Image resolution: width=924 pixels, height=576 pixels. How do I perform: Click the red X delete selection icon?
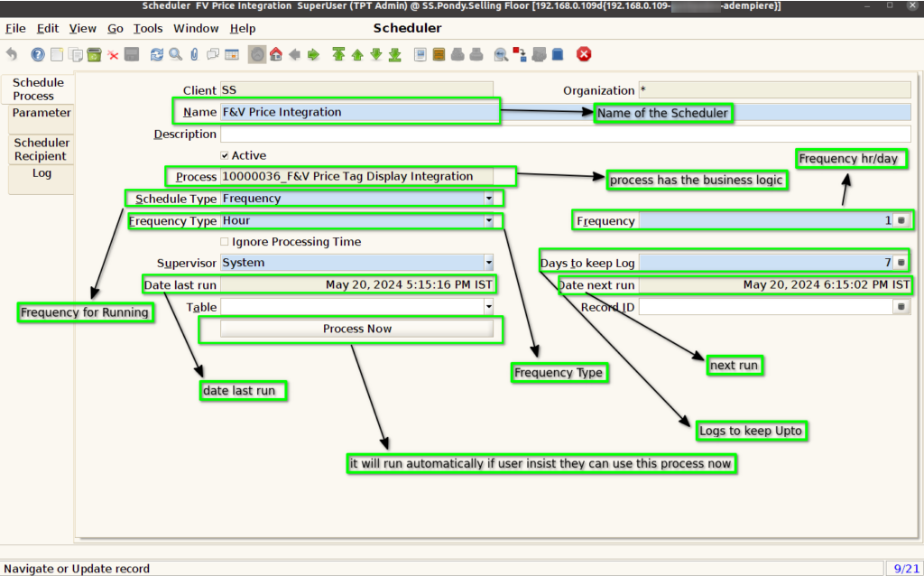113,55
